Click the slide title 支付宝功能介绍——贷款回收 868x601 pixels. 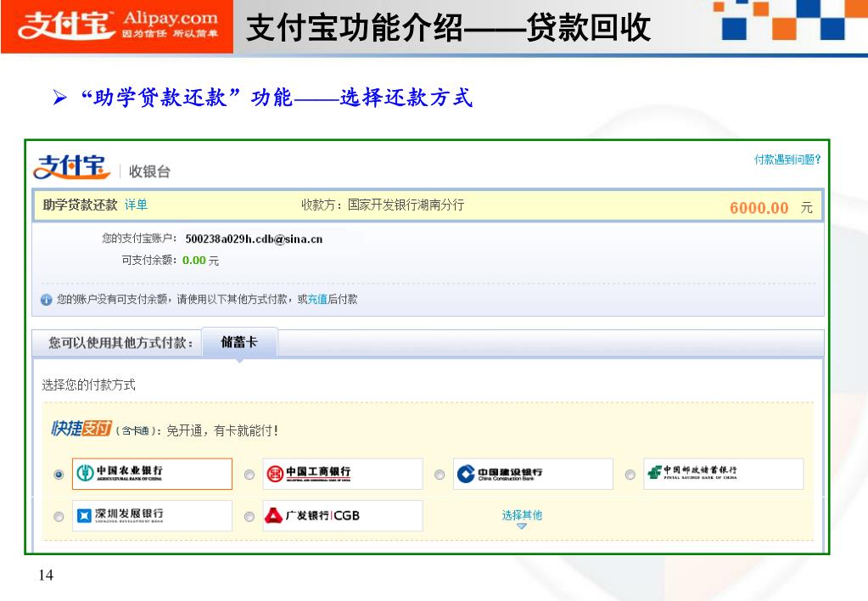448,28
